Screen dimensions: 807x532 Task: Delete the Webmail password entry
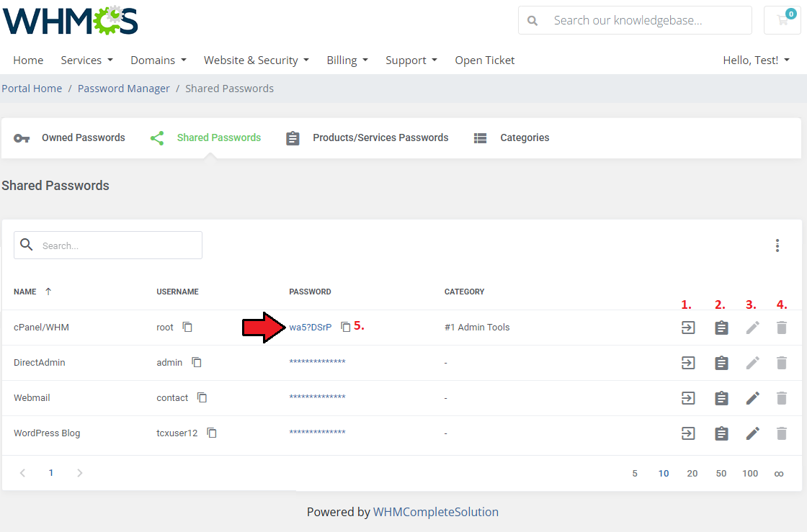pos(782,398)
